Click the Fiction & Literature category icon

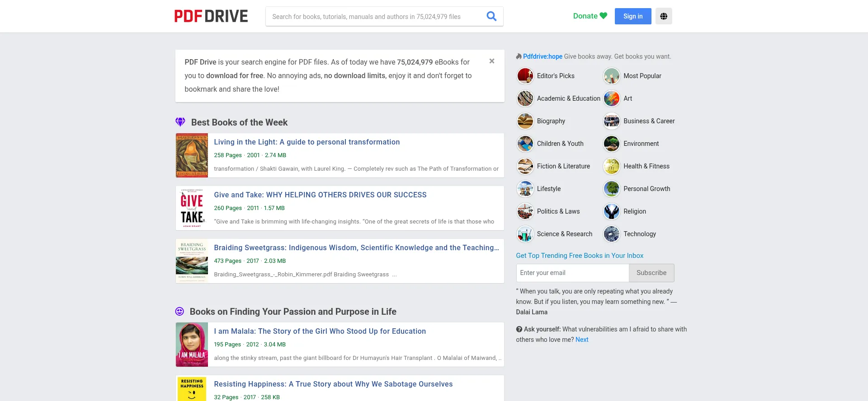point(525,166)
